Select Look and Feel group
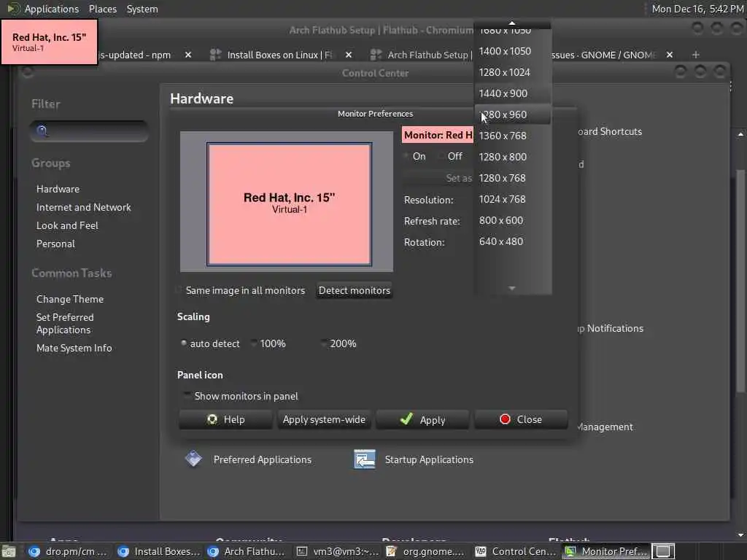The image size is (747, 560). pyautogui.click(x=67, y=225)
